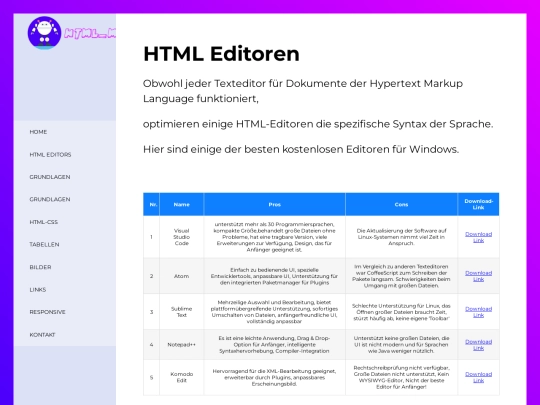Navigate to HTML-CSS section
This screenshot has width=540, height=405.
(x=44, y=222)
